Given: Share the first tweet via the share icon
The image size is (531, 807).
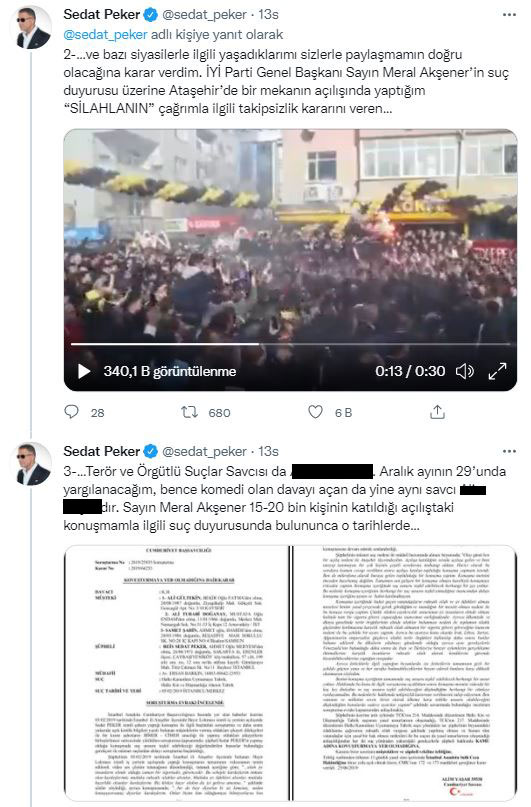Looking at the screenshot, I should pyautogui.click(x=437, y=412).
